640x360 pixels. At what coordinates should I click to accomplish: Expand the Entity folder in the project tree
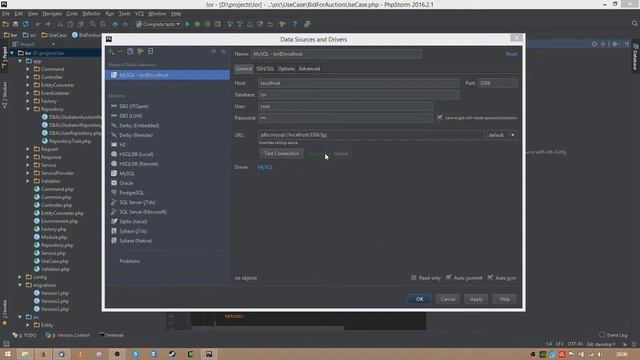tap(28, 325)
